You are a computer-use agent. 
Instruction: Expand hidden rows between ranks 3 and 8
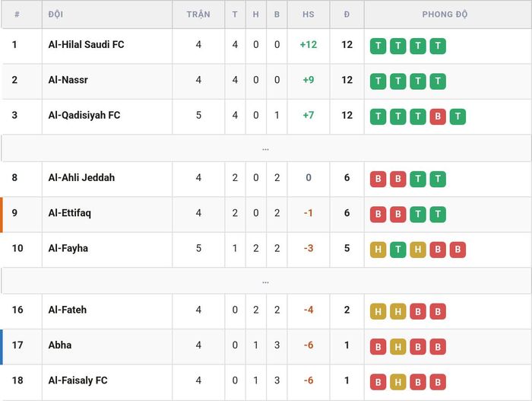[x=266, y=148]
